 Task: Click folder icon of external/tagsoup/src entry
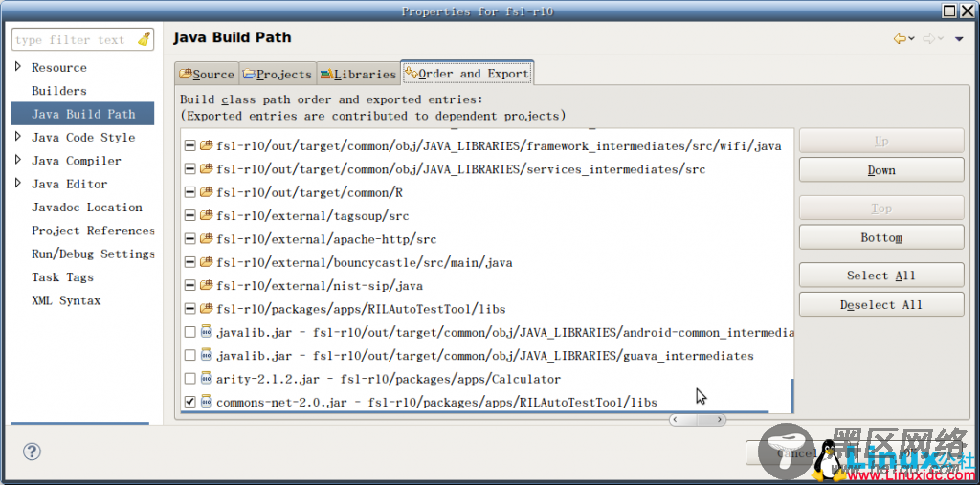(207, 216)
